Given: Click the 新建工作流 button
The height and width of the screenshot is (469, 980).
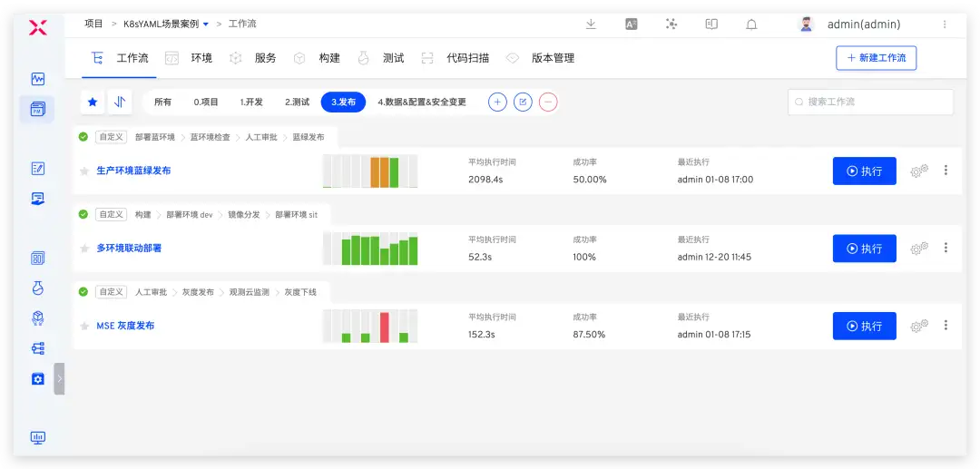Looking at the screenshot, I should 877,57.
